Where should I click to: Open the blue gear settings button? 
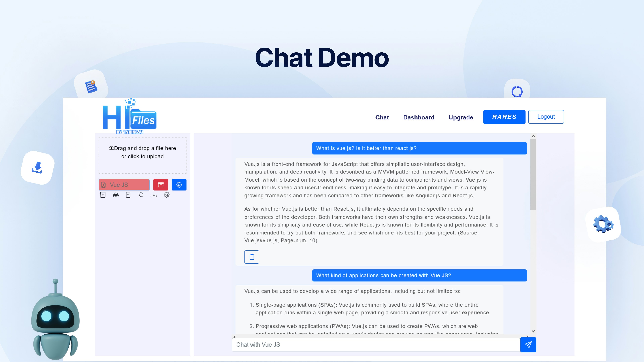pos(179,185)
